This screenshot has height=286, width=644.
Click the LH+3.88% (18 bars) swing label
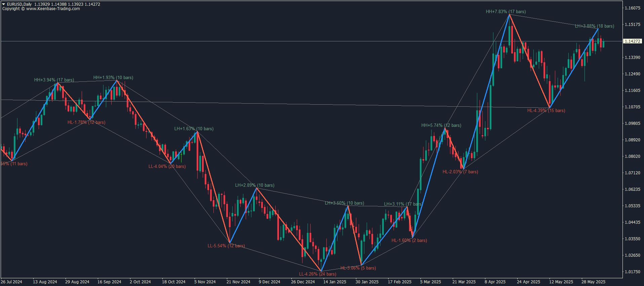[x=595, y=26]
